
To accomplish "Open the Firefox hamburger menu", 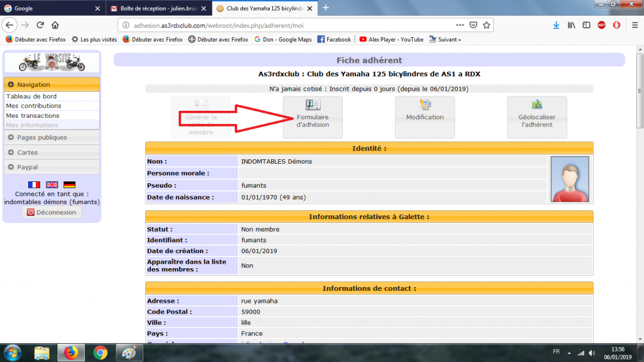I will coord(633,25).
